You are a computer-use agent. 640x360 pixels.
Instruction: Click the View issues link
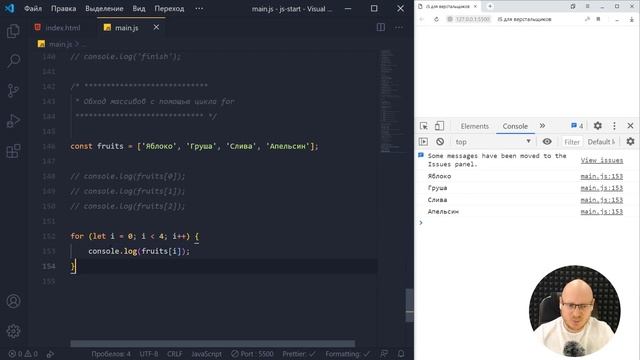pos(602,160)
